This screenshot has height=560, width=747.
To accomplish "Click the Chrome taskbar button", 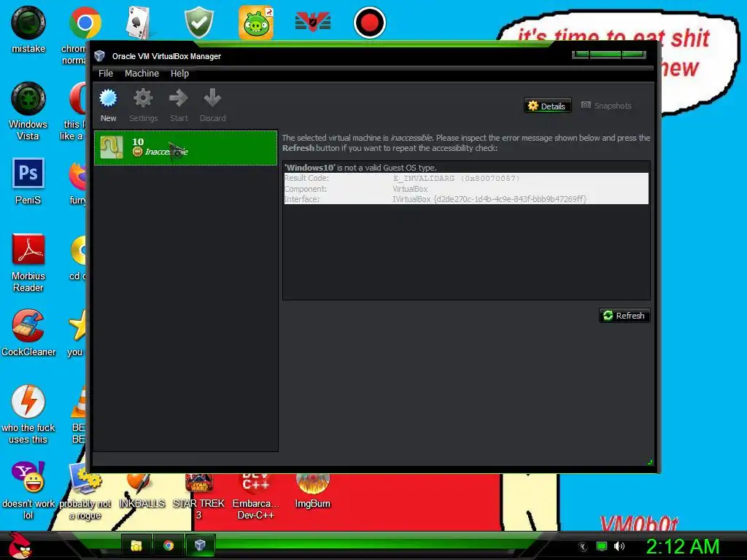I will (x=169, y=545).
